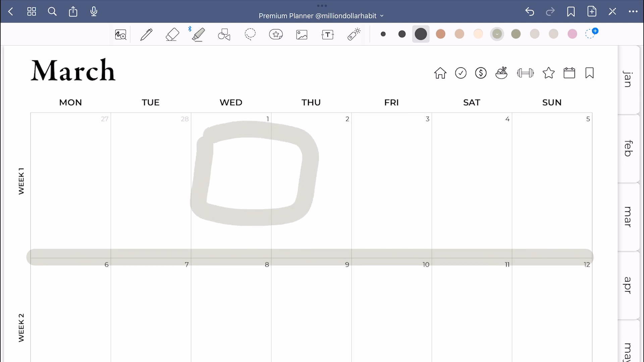644x362 pixels.
Task: Choose the smallest stroke thickness
Action: point(383,34)
